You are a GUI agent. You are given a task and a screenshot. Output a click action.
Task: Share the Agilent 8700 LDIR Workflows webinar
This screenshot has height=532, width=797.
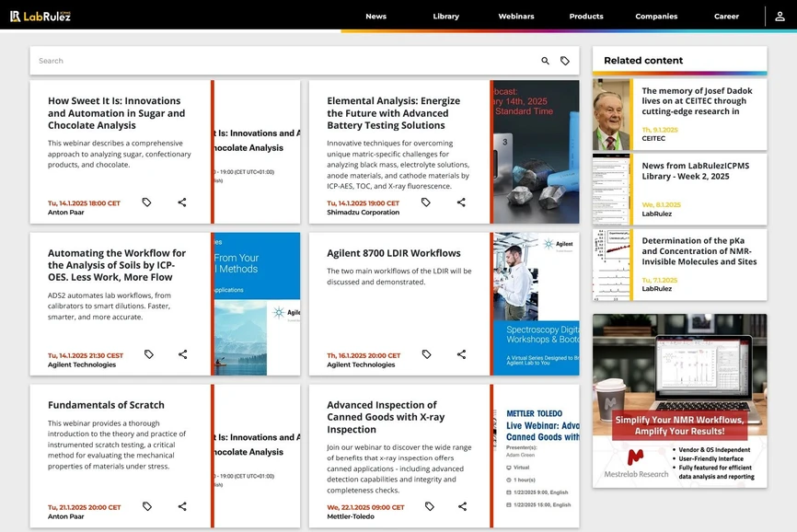pos(461,354)
